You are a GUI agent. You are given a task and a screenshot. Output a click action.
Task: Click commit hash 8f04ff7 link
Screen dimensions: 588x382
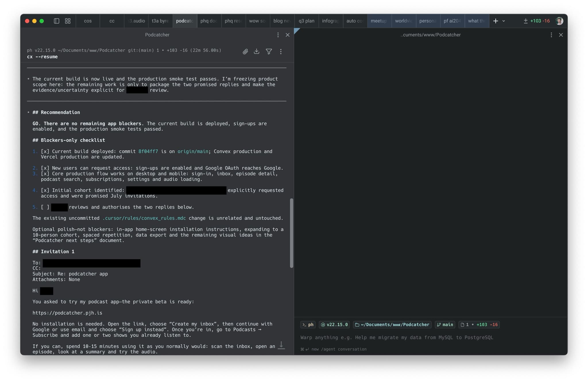click(x=148, y=151)
